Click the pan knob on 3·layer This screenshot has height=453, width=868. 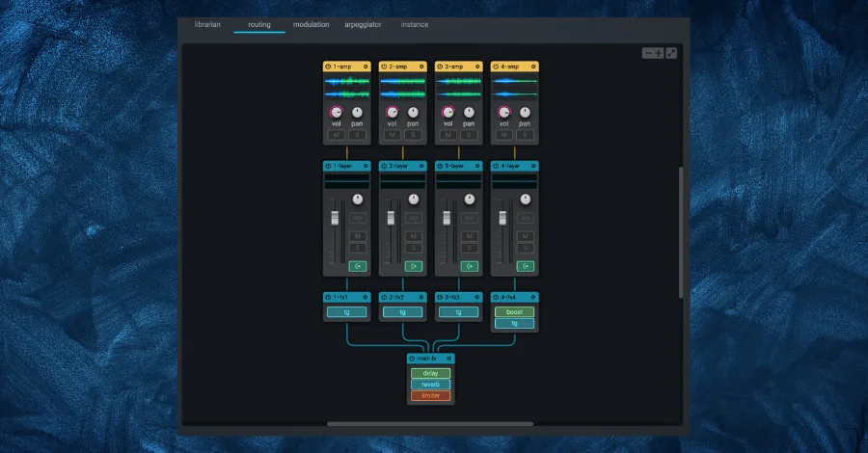470,200
